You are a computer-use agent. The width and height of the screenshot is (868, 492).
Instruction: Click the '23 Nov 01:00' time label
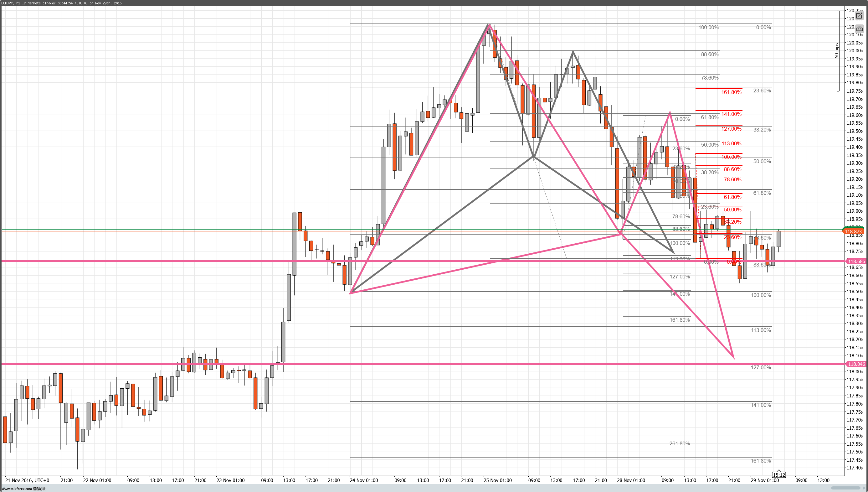[x=230, y=480]
